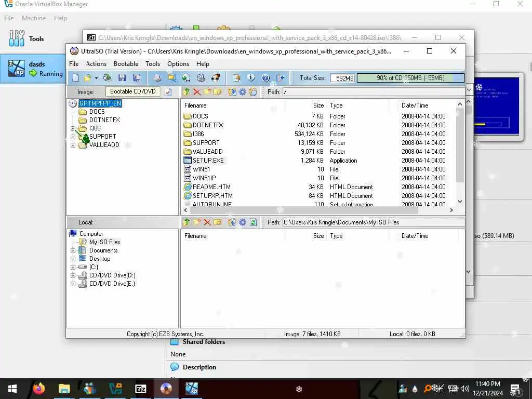The image size is (532, 399).
Task: Click Rename icon in Image pane toolbar
Action: pyautogui.click(x=218, y=91)
